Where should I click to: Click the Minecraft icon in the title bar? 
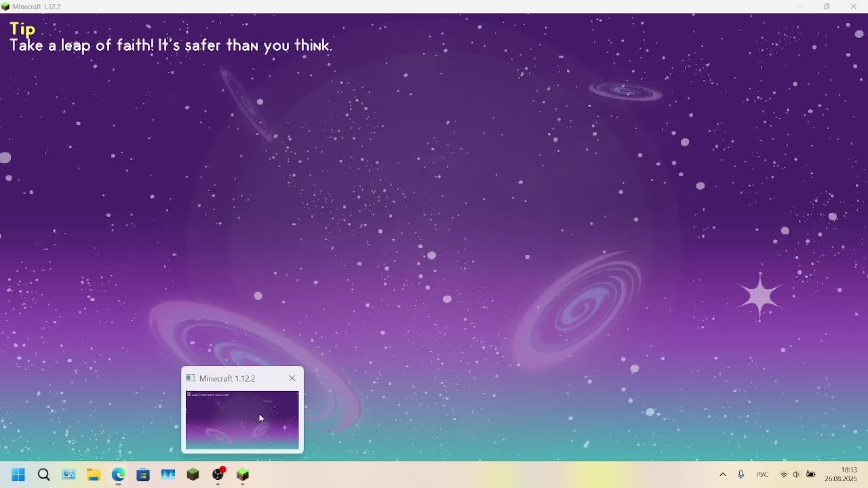6,6
